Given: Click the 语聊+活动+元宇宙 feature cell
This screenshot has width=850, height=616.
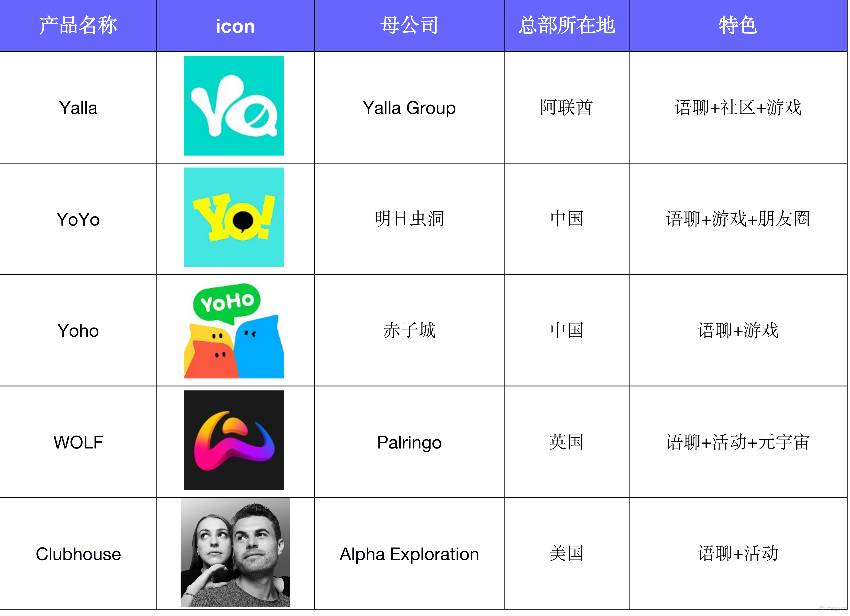Looking at the screenshot, I should [738, 442].
